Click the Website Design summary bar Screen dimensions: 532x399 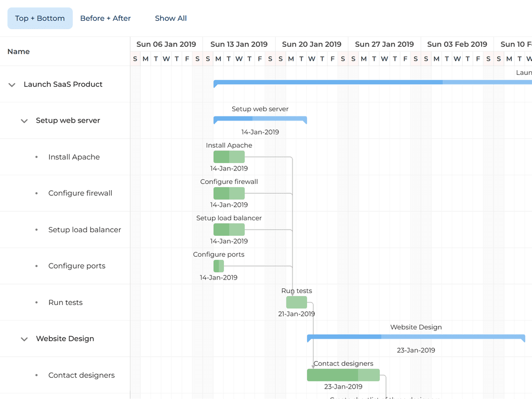(x=416, y=337)
